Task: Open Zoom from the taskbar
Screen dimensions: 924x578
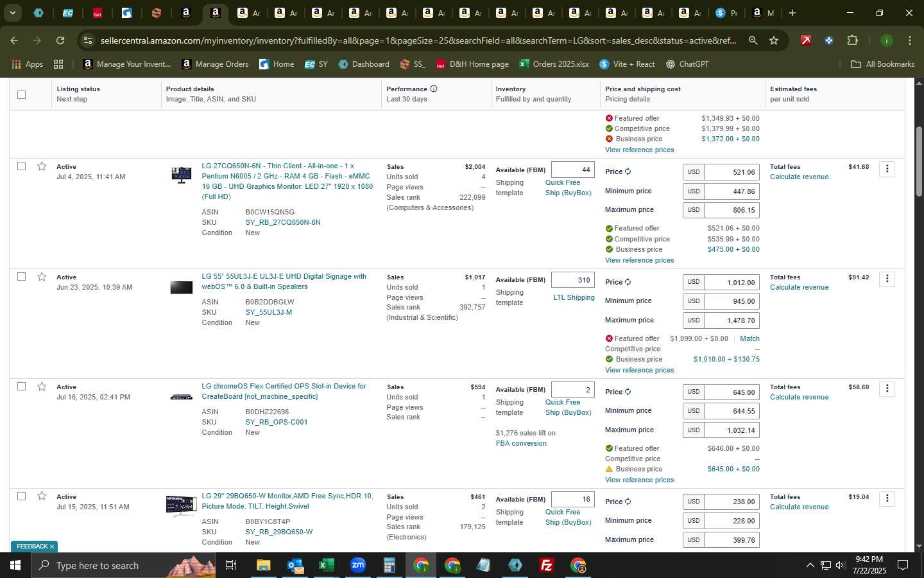Action: point(357,565)
